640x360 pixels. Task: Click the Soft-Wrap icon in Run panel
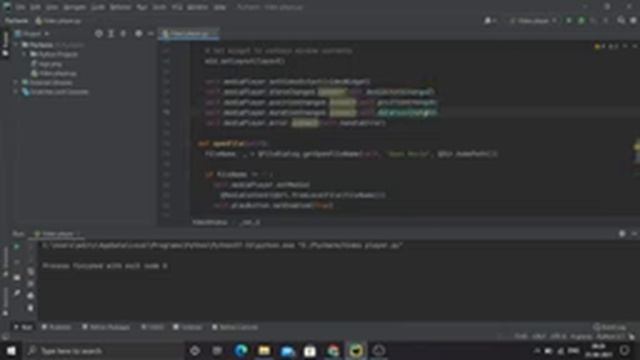(31, 271)
